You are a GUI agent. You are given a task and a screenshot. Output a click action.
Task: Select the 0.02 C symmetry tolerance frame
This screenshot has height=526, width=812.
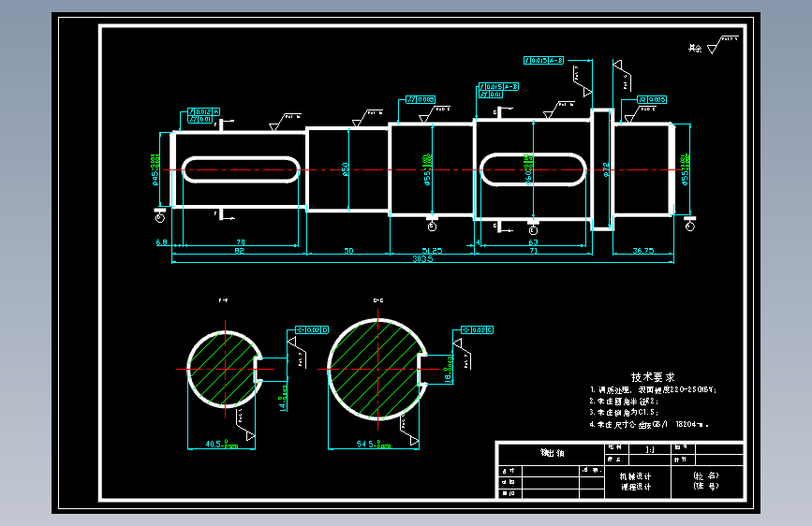coord(477,329)
